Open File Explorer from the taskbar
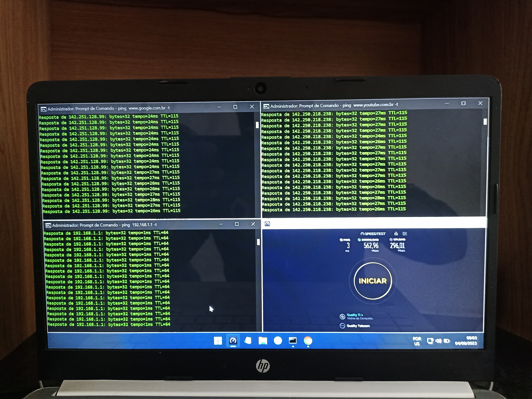 [x=263, y=341]
